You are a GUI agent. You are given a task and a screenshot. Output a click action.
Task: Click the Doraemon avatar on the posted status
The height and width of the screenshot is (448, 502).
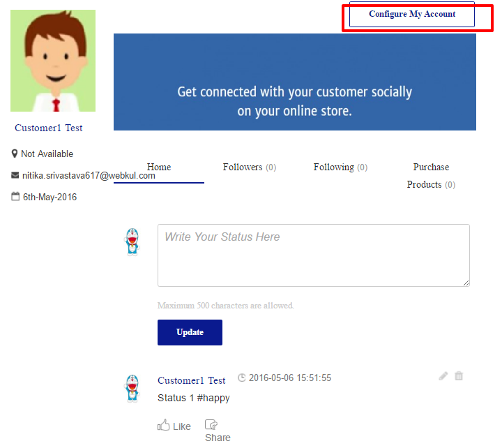132,388
